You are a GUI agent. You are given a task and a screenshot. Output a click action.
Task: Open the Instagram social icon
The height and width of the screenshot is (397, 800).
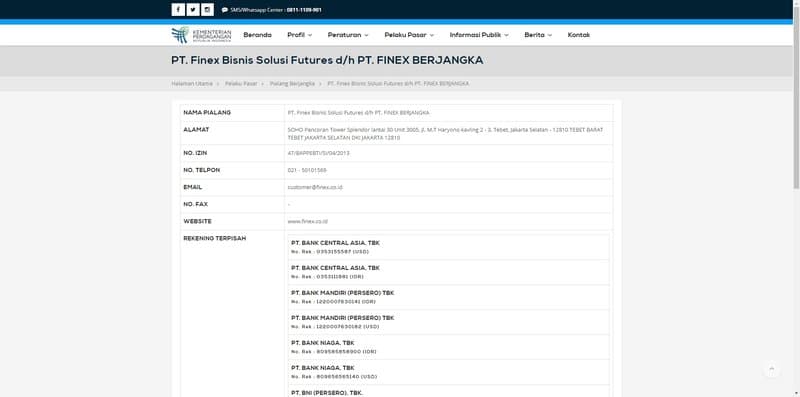click(x=207, y=10)
